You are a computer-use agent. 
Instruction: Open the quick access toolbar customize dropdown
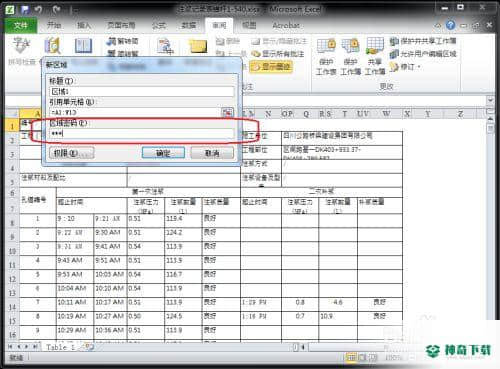76,11
